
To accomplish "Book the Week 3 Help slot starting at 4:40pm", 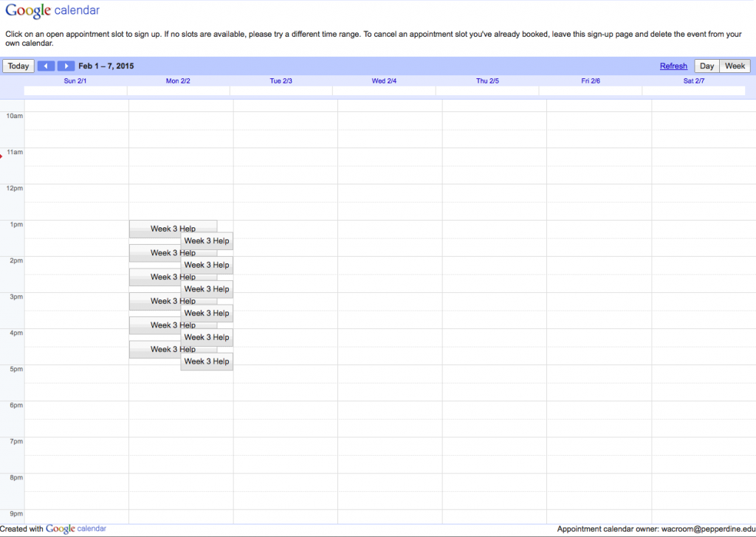I will 207,361.
